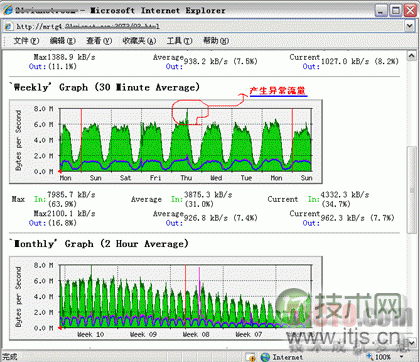Click the `Monthly' Graph (2 Hour Average) heading
420x362 pixels.
99,244
